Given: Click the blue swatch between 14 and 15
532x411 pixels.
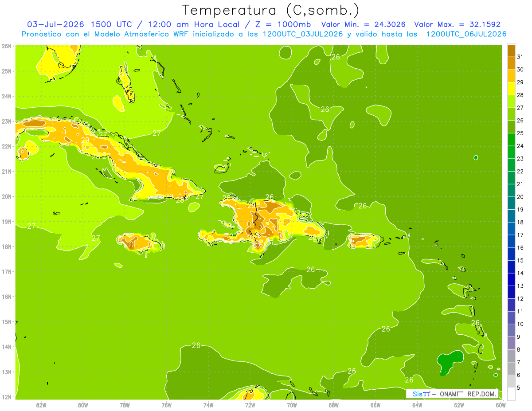Looking at the screenshot, I should click(511, 266).
